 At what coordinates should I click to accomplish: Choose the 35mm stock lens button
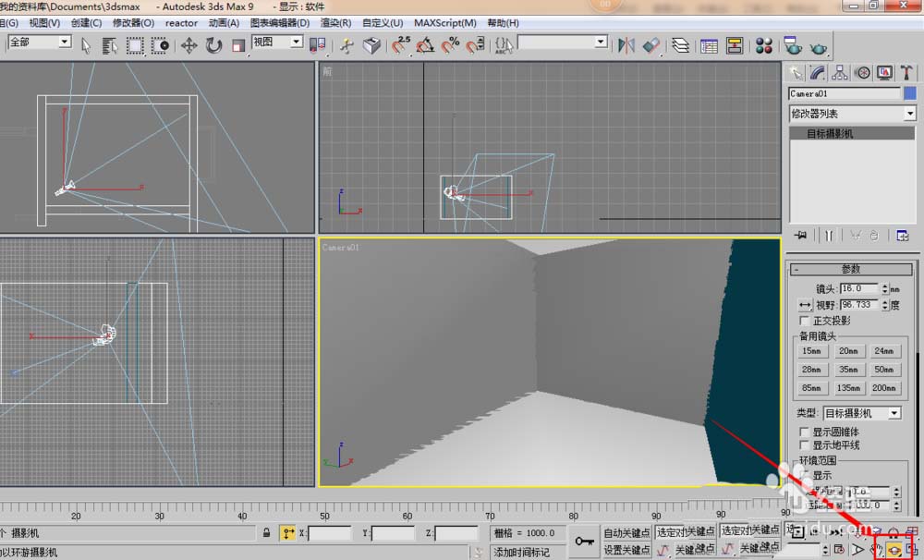click(847, 370)
